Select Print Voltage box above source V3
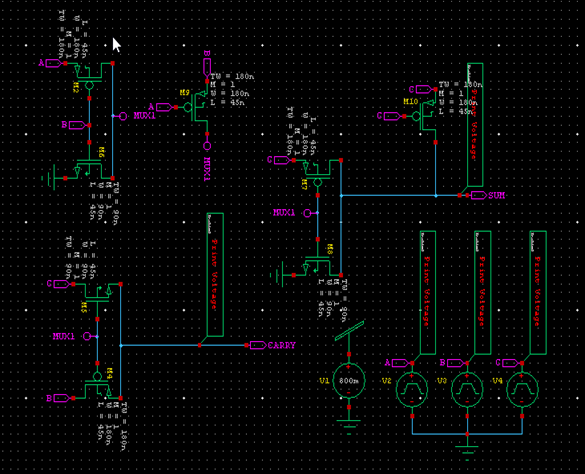585x474 pixels. pyautogui.click(x=482, y=292)
